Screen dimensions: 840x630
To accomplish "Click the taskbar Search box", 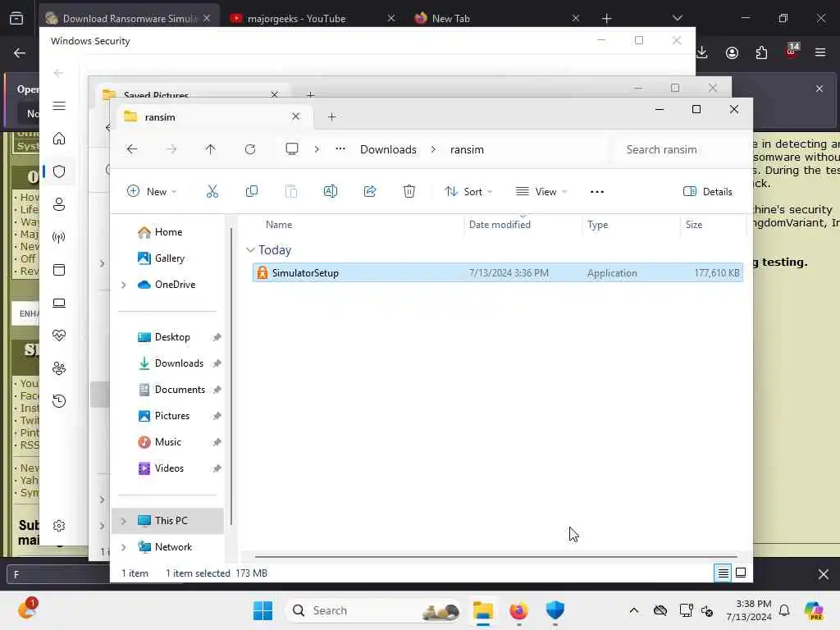I will point(374,610).
